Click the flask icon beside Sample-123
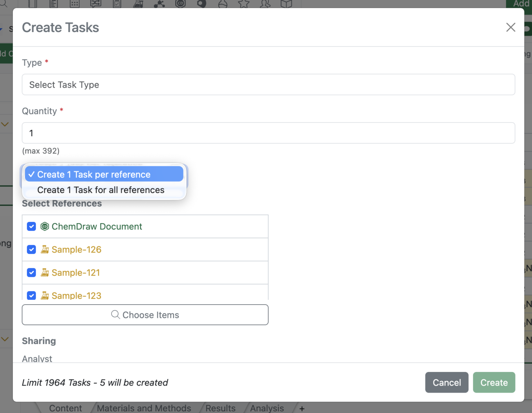Image resolution: width=532 pixels, height=413 pixels. tap(45, 296)
